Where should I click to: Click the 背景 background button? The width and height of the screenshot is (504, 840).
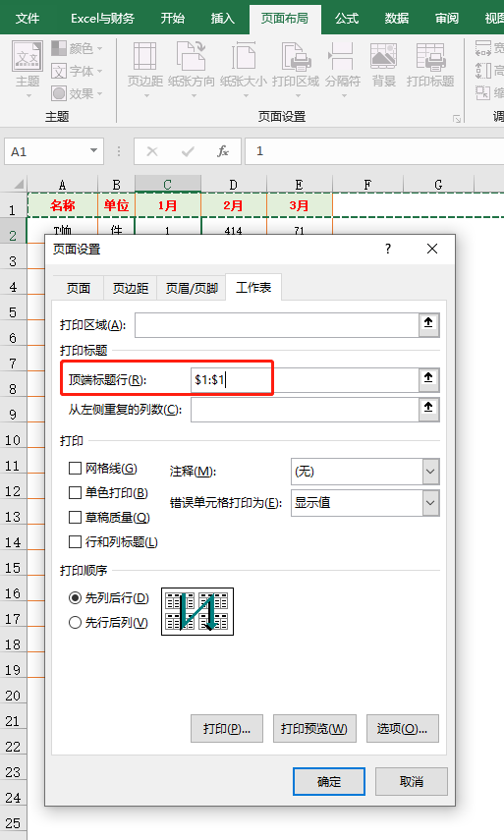coord(383,66)
